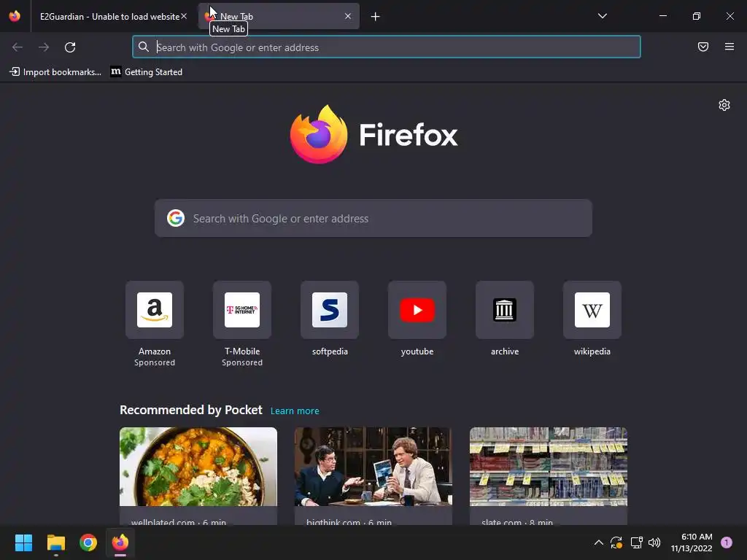Click the page search box with Google logo
Screen dimensions: 747x560
pyautogui.click(x=373, y=218)
